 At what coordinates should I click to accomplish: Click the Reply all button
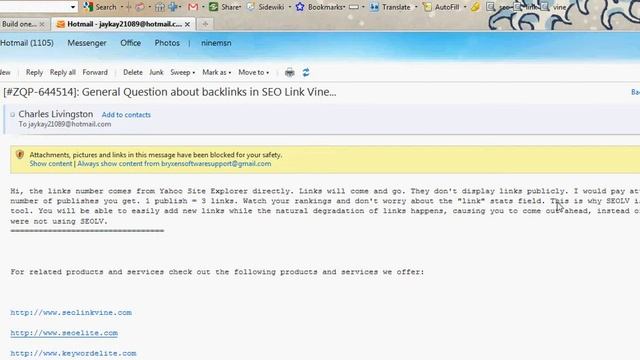pyautogui.click(x=63, y=72)
